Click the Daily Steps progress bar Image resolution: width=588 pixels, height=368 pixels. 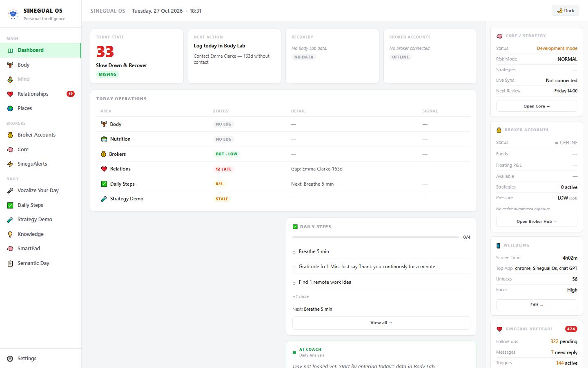click(376, 237)
